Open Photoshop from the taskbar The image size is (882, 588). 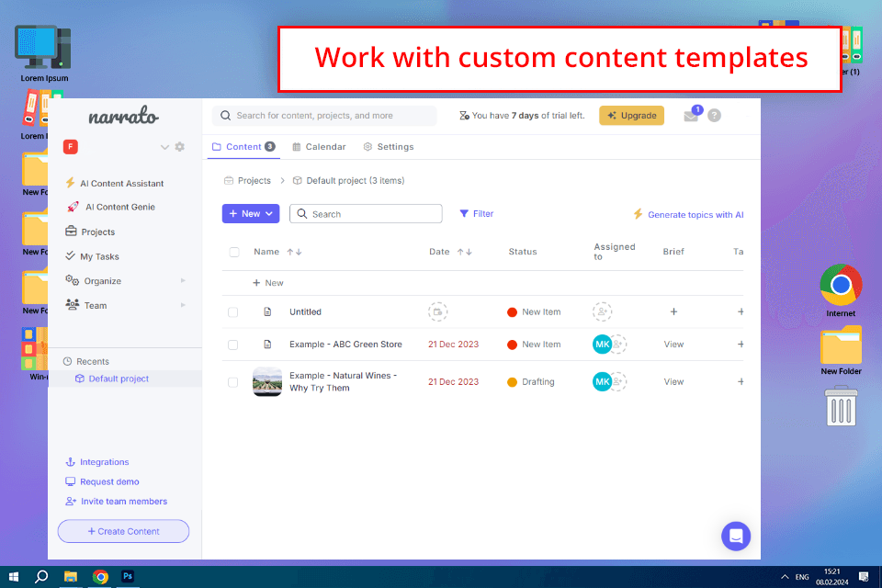pos(128,577)
